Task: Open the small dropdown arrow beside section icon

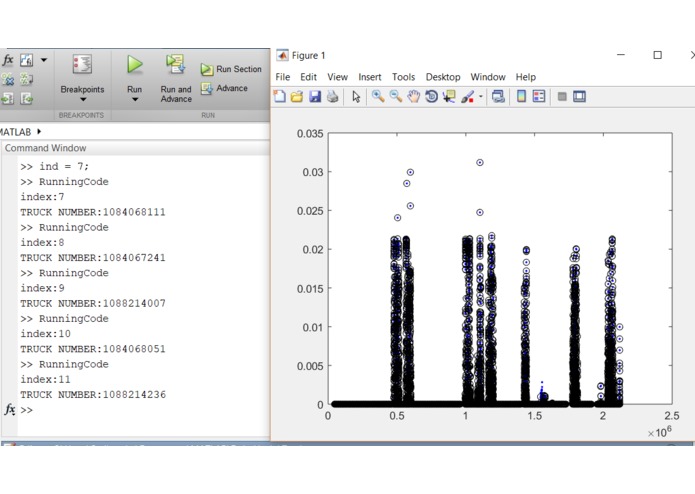Action: pos(43,60)
